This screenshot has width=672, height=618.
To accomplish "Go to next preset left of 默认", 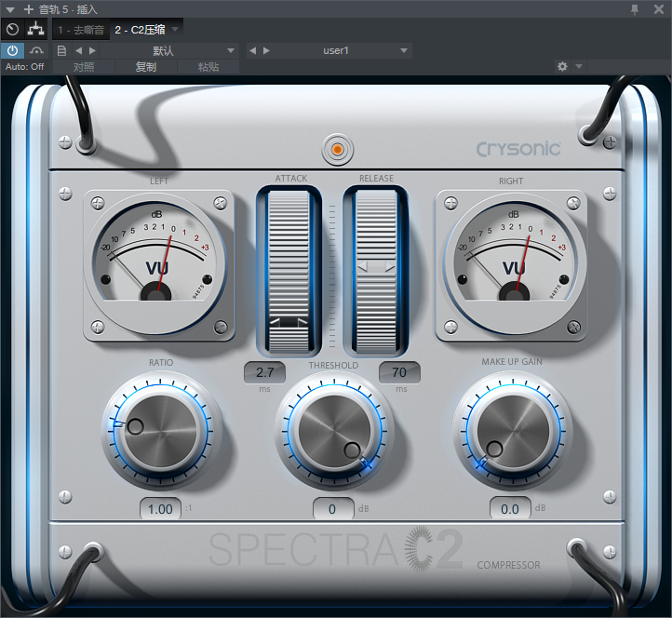I will point(92,50).
